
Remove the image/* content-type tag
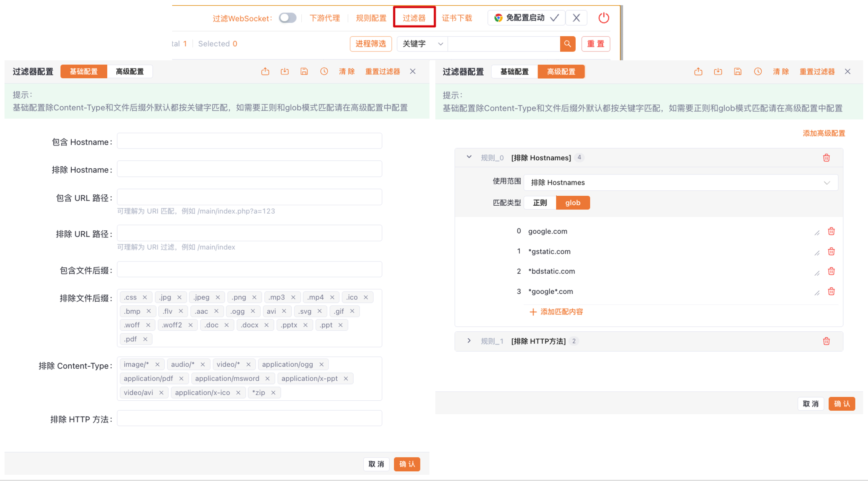pyautogui.click(x=157, y=364)
